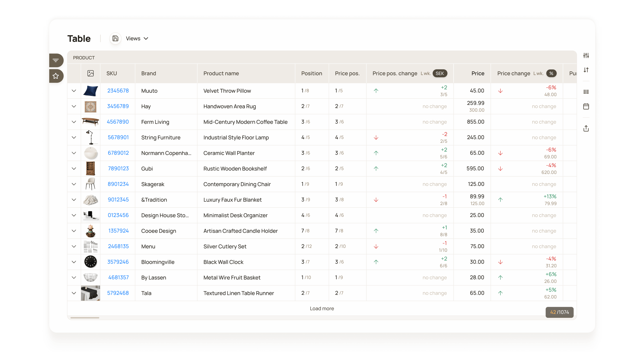Expand the Black Wall Clock row

(74, 262)
